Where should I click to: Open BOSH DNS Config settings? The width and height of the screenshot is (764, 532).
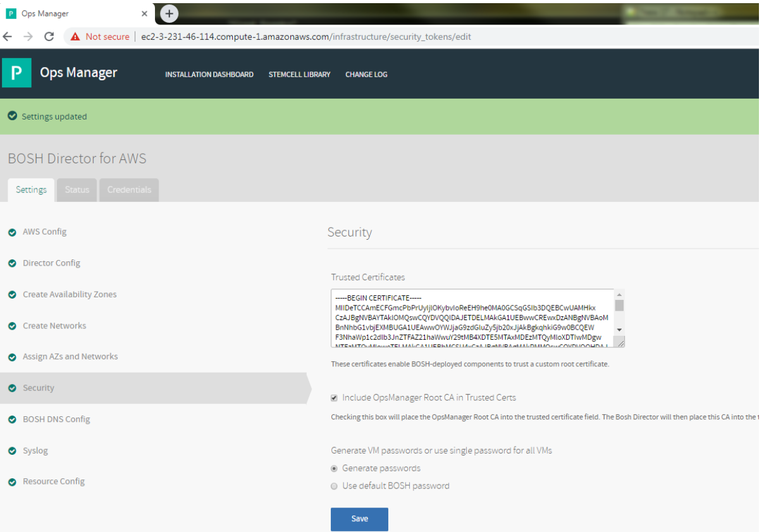click(56, 419)
